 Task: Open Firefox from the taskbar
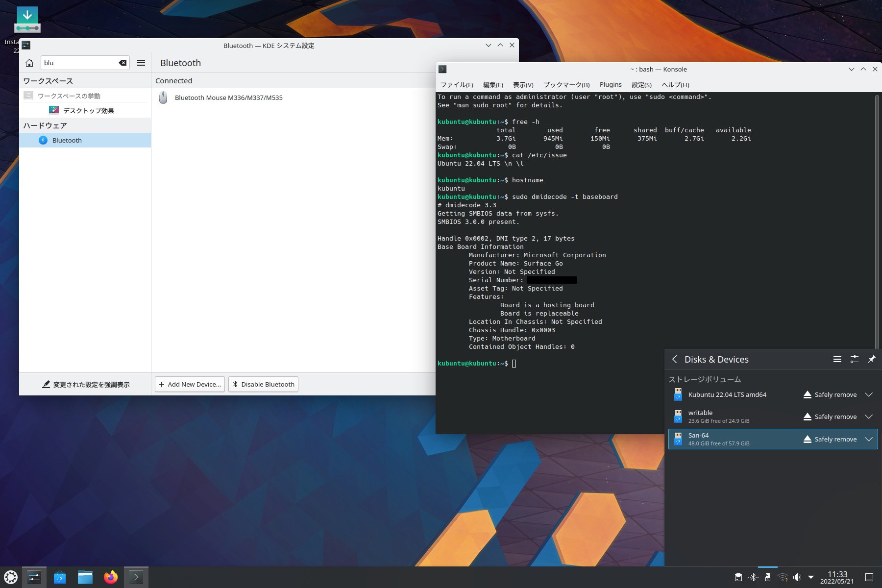(x=111, y=577)
